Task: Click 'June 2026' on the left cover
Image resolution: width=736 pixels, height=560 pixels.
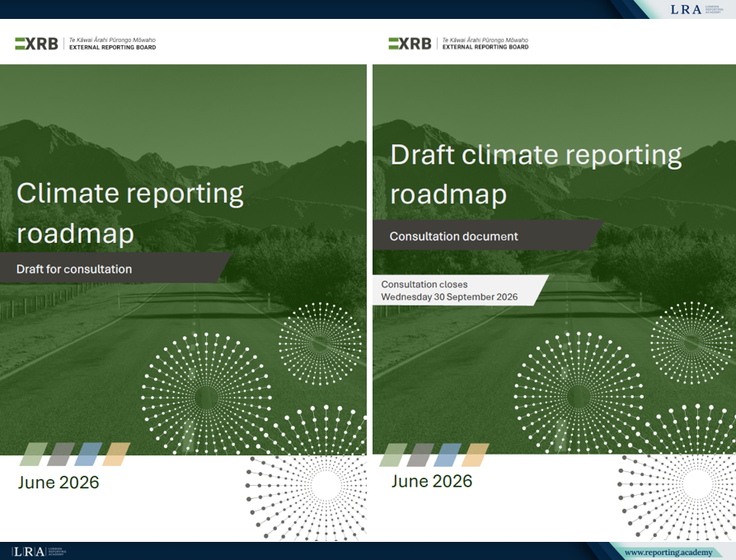Action: 59,482
